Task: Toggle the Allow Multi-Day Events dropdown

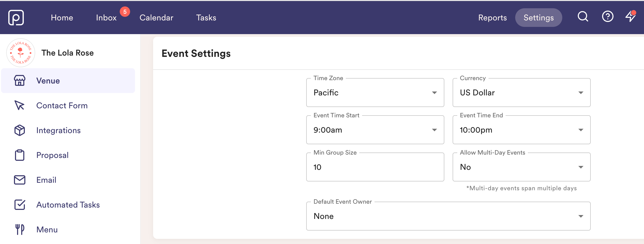Action: (521, 167)
